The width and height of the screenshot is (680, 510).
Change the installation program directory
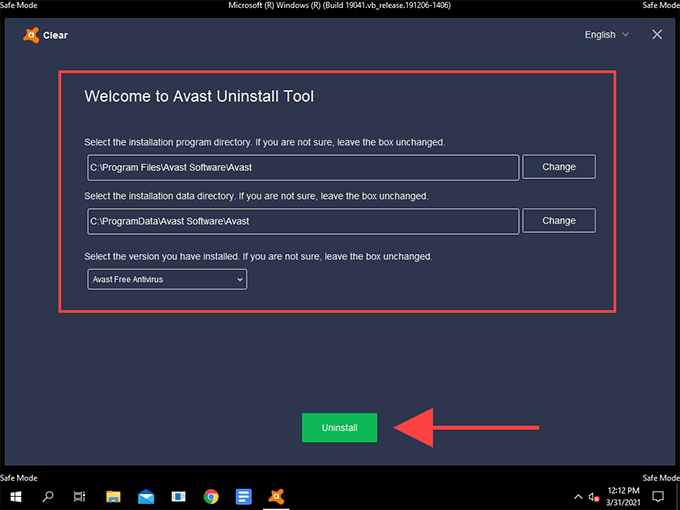559,167
